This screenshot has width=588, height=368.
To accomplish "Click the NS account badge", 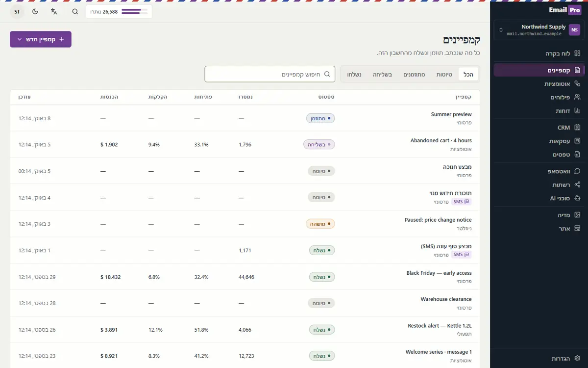I will 574,30.
